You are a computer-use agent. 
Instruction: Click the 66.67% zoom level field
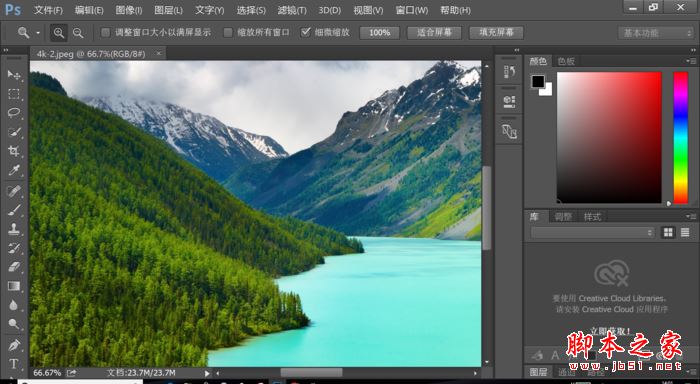tap(47, 372)
